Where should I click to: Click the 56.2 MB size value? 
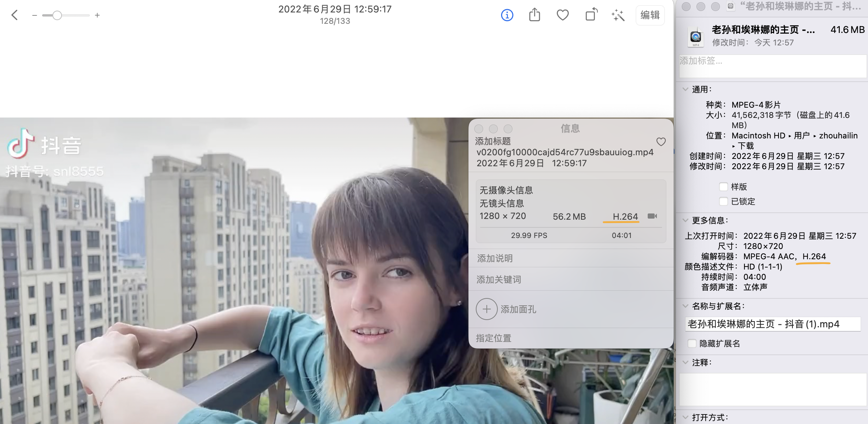569,216
